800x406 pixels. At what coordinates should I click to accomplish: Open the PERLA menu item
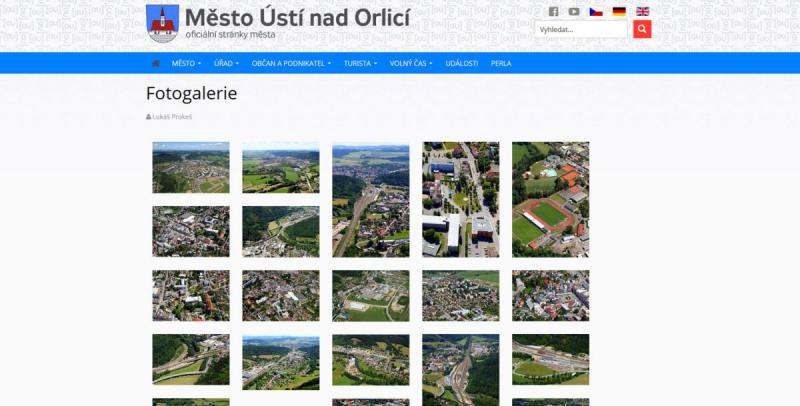click(x=501, y=63)
